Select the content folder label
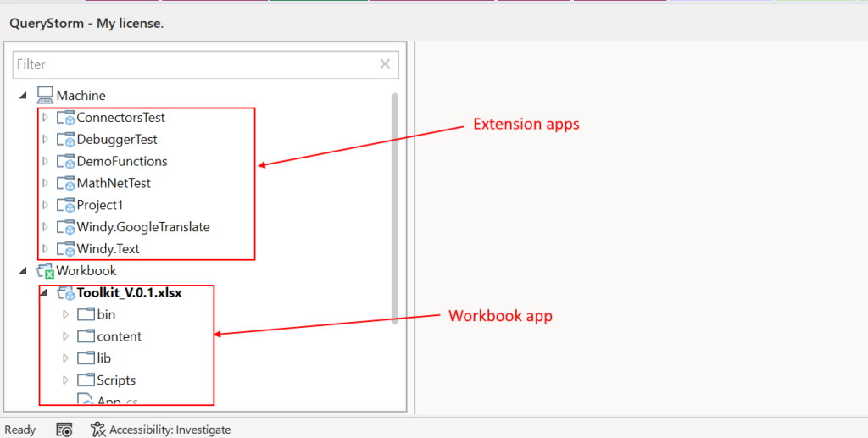 pos(119,336)
